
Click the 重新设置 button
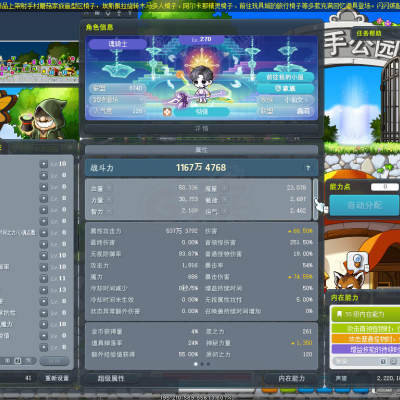click(57, 378)
